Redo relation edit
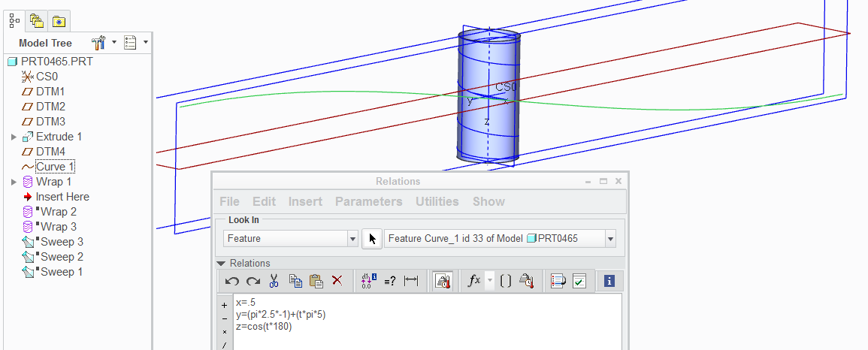This screenshot has height=350, width=868. [253, 281]
